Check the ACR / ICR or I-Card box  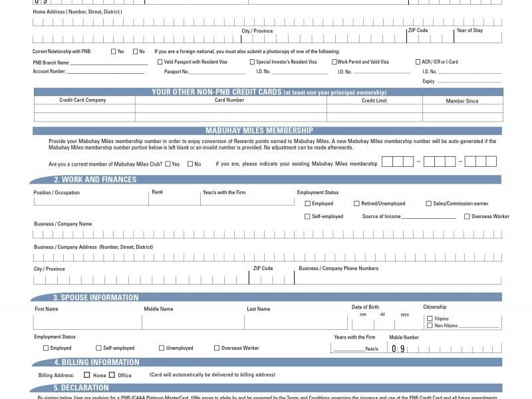(417, 62)
